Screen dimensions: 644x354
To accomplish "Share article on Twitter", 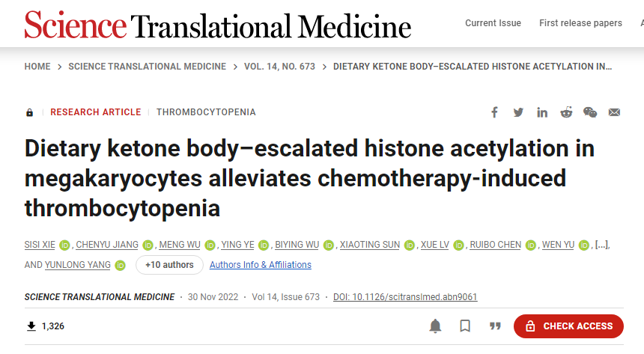I will coord(518,112).
